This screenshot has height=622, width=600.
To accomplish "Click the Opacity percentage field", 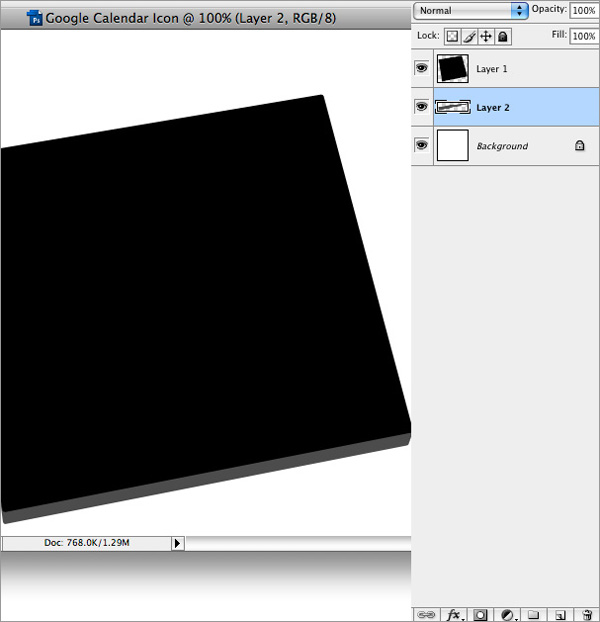I will coord(585,10).
